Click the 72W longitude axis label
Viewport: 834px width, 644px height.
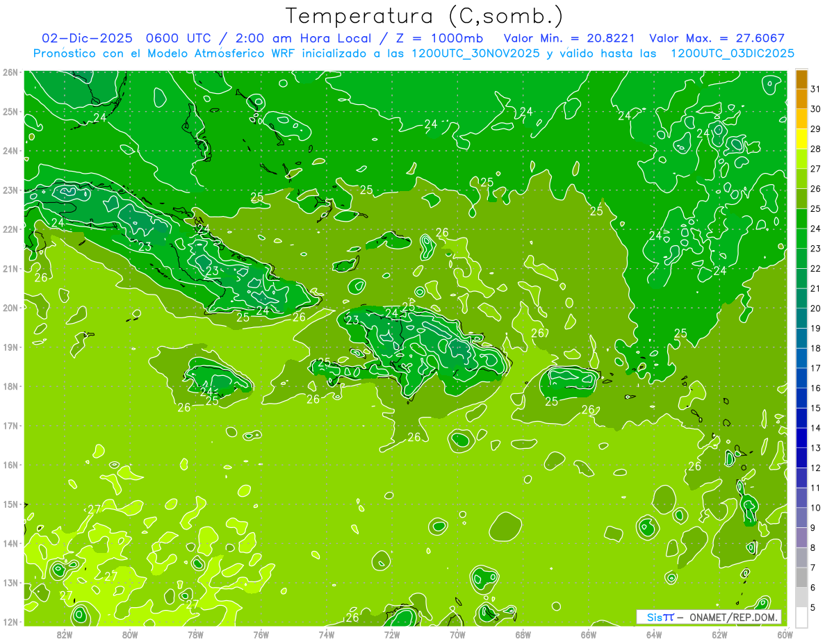(x=392, y=634)
